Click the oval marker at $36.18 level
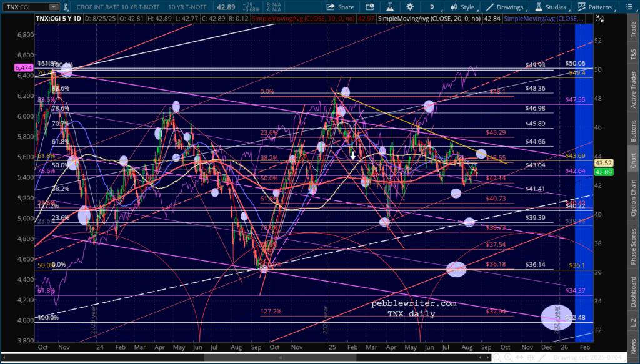The image size is (640, 364). pos(456,269)
